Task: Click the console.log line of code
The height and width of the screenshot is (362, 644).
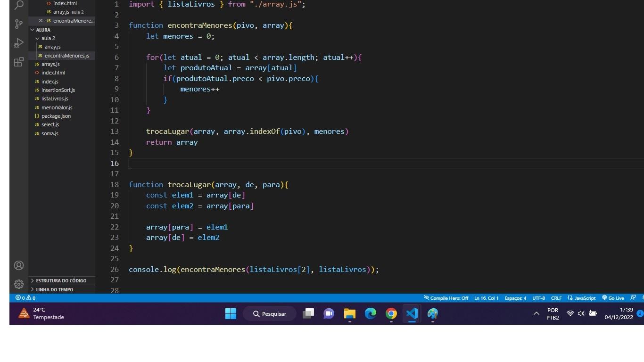Action: pos(254,269)
